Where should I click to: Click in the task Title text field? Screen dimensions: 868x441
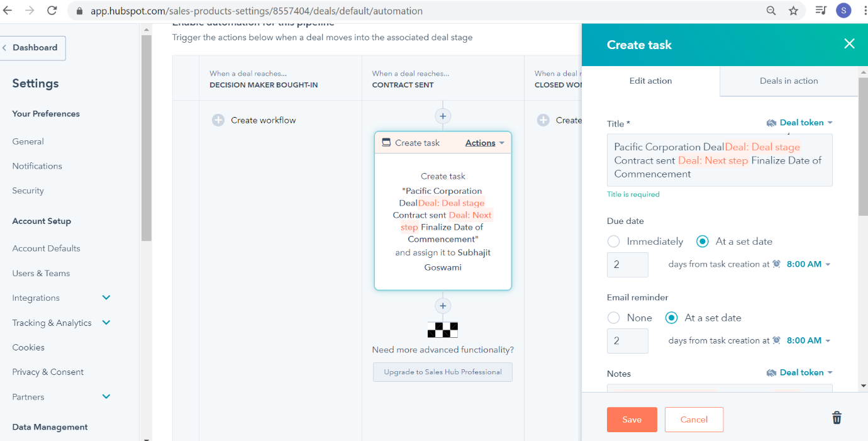pyautogui.click(x=720, y=160)
